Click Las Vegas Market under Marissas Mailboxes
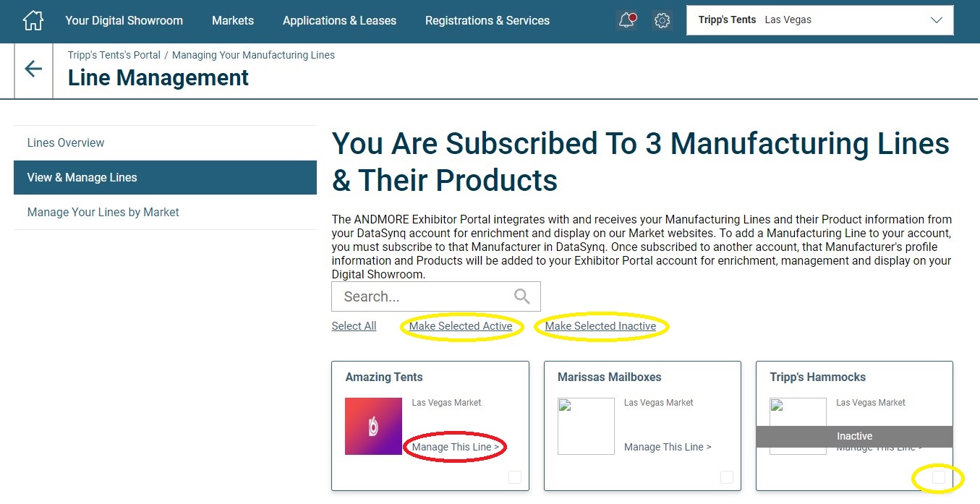 tap(658, 403)
